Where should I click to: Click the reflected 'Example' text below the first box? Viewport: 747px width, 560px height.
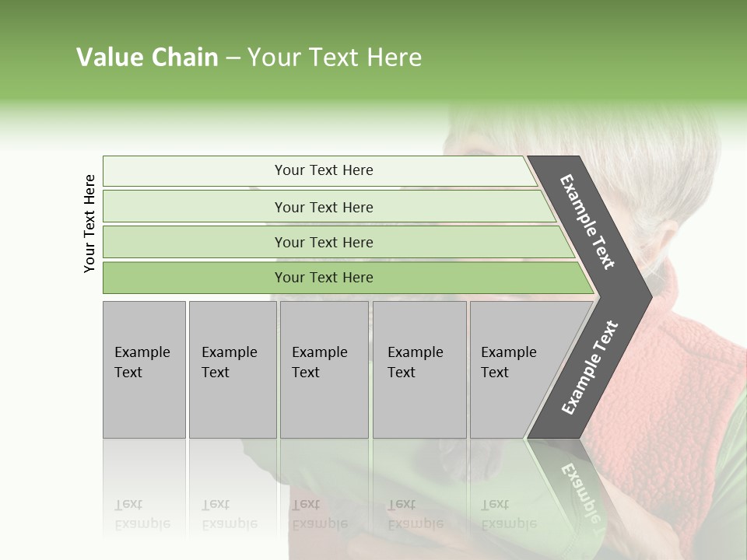pyautogui.click(x=142, y=523)
